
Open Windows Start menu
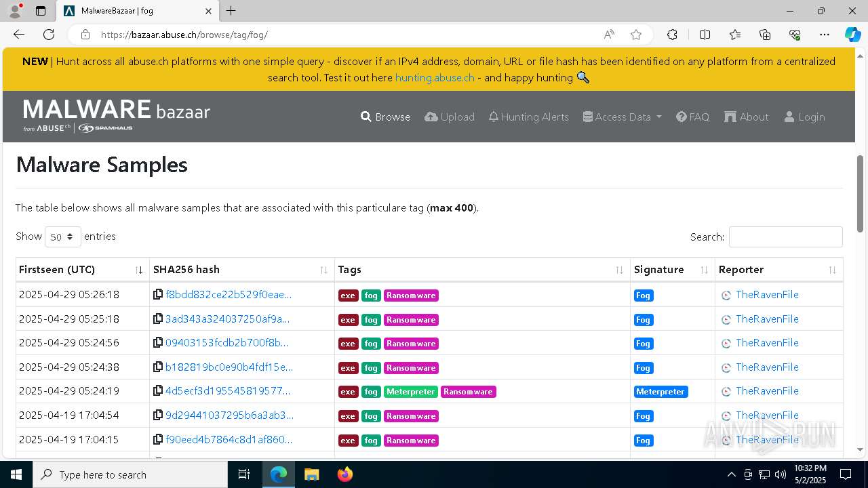(x=16, y=474)
